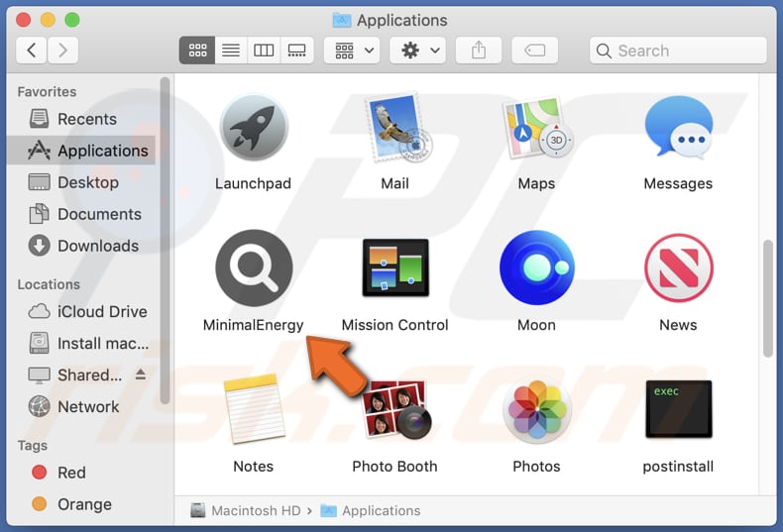Open the Photos app icon
This screenshot has height=532, width=783.
(537, 410)
